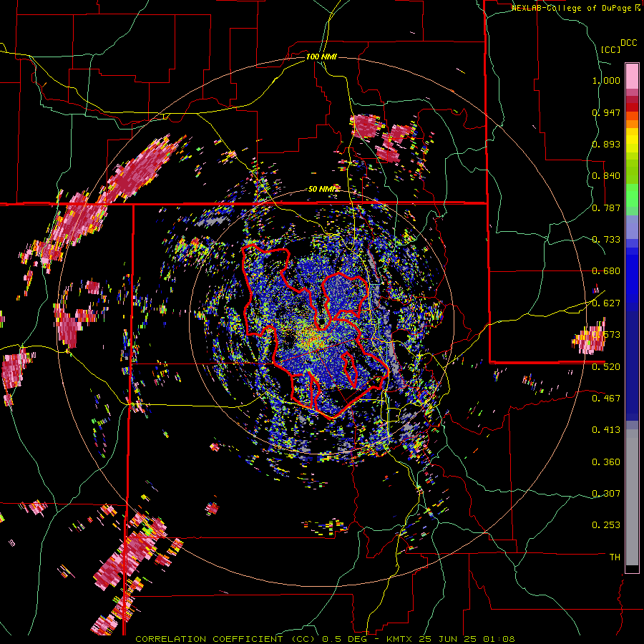The width and height of the screenshot is (644, 644).
Task: Select the 0.680 scale value
Action: (606, 271)
